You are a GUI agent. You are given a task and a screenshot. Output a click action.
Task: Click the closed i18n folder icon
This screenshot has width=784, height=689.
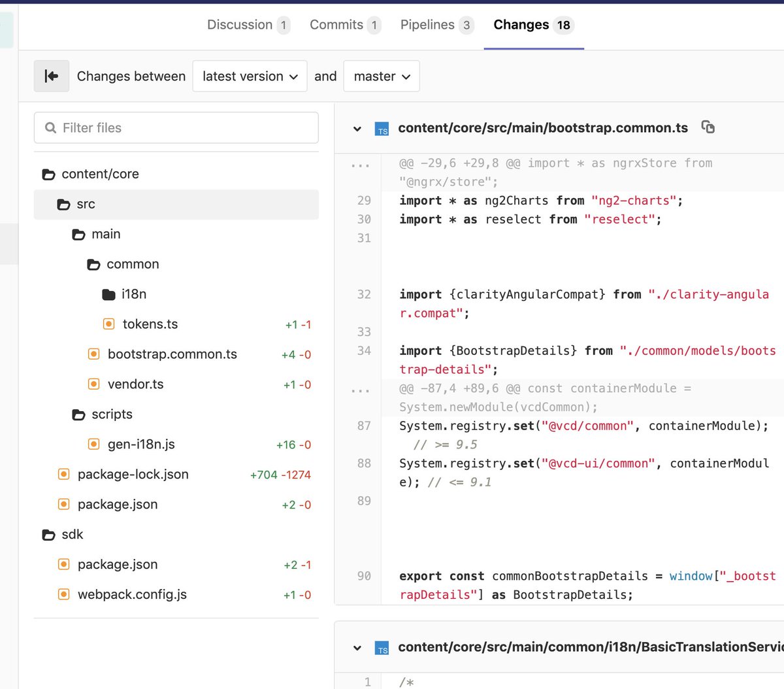[108, 295]
